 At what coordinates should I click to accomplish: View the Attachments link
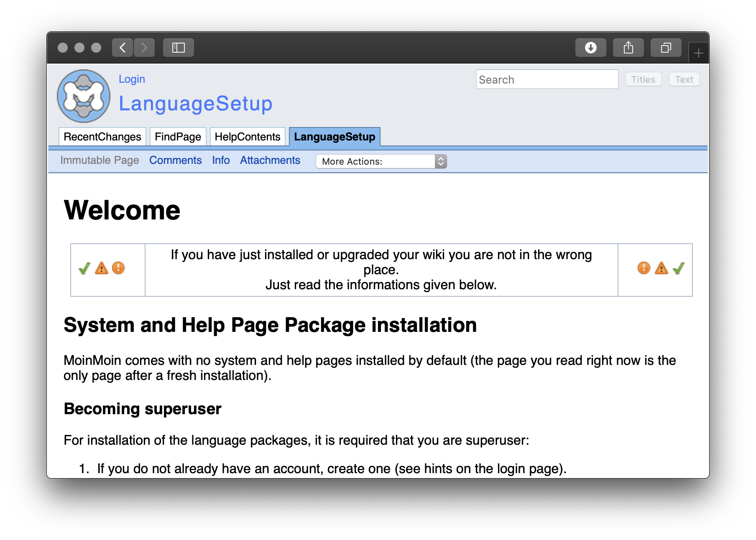tap(270, 160)
